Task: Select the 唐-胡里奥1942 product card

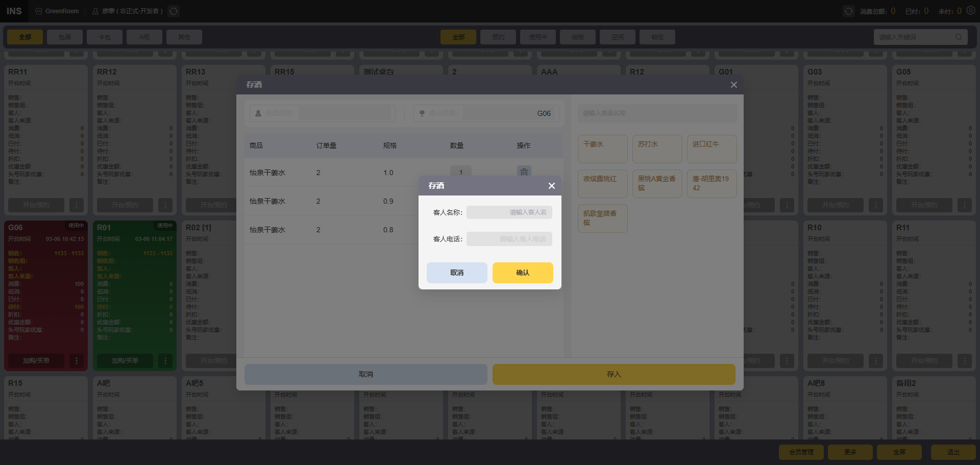Action: (712, 184)
